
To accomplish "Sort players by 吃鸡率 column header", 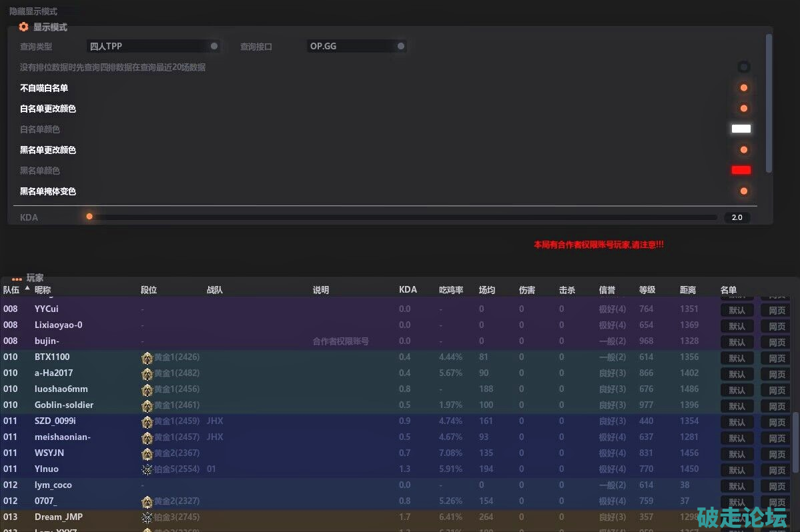I will coord(451,290).
